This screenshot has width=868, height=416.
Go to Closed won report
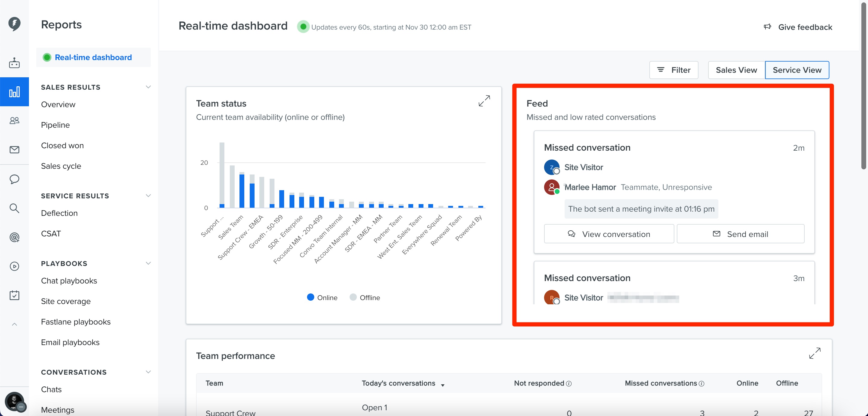[62, 146]
